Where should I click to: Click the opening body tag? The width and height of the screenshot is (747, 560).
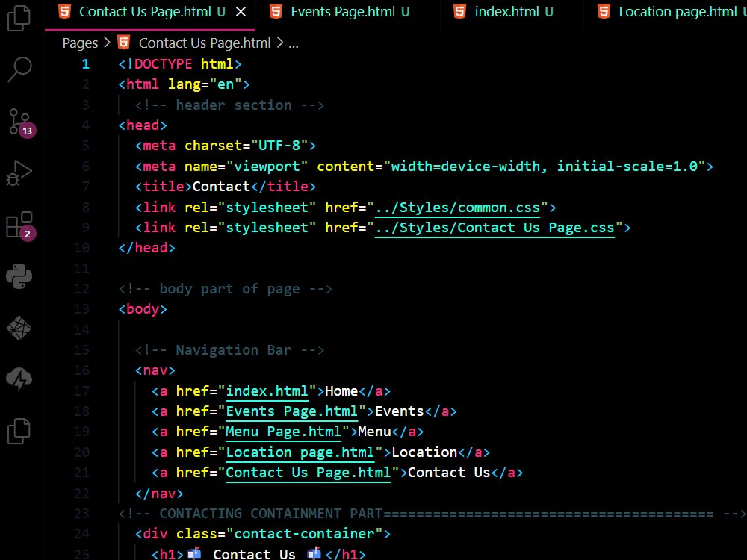143,310
